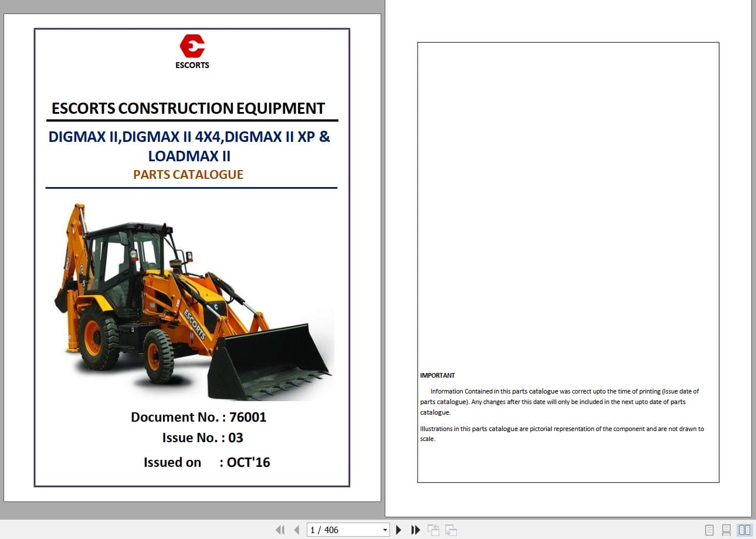The image size is (756, 539).
Task: Switch to continuous page layout
Action: point(726,530)
